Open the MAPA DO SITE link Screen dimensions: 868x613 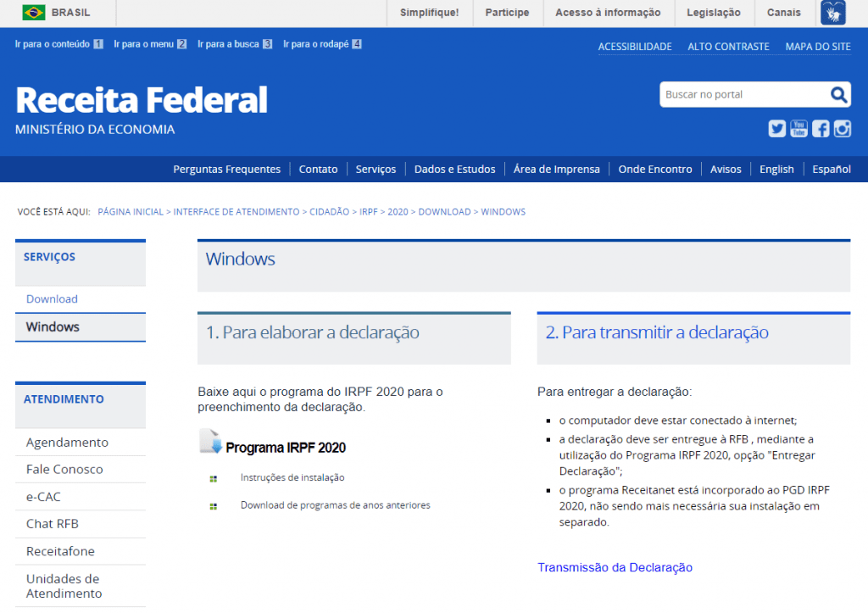tap(818, 47)
